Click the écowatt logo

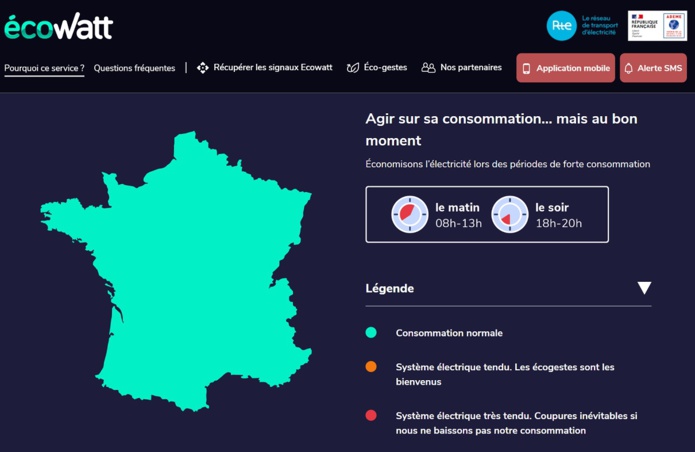tap(59, 27)
